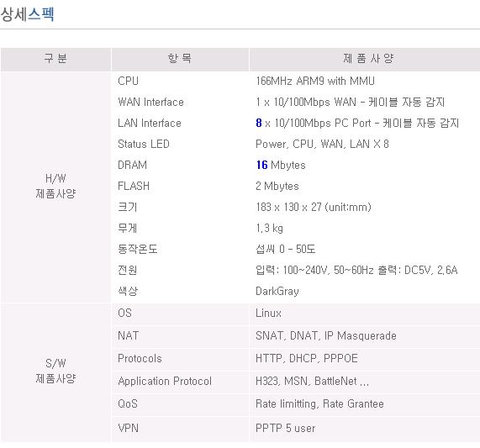Click the WAN Interface label

point(151,102)
